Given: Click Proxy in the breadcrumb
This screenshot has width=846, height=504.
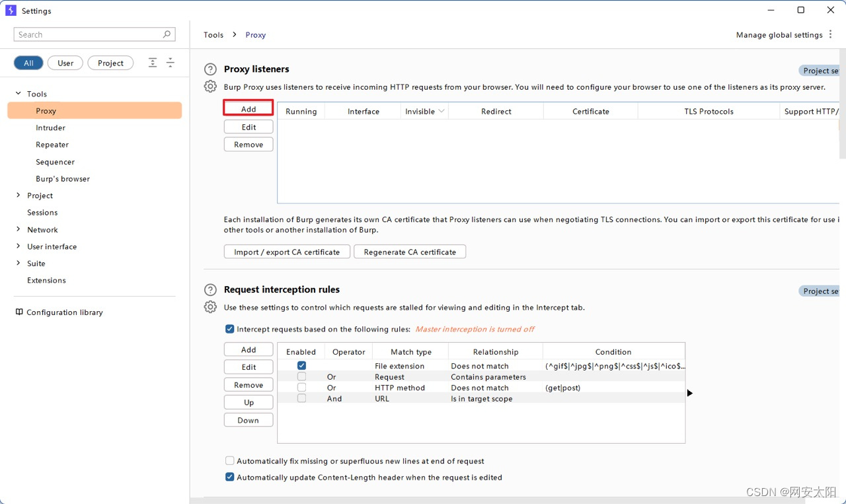Looking at the screenshot, I should click(x=256, y=35).
